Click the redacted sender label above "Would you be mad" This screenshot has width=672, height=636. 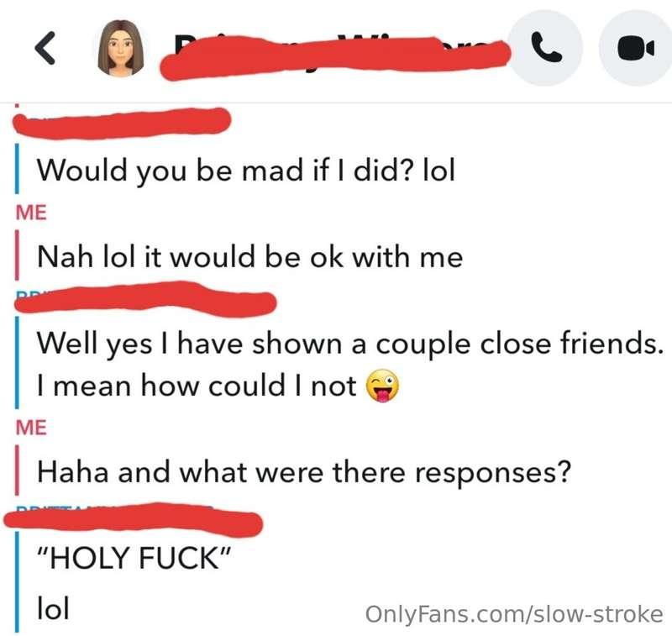[x=122, y=123]
